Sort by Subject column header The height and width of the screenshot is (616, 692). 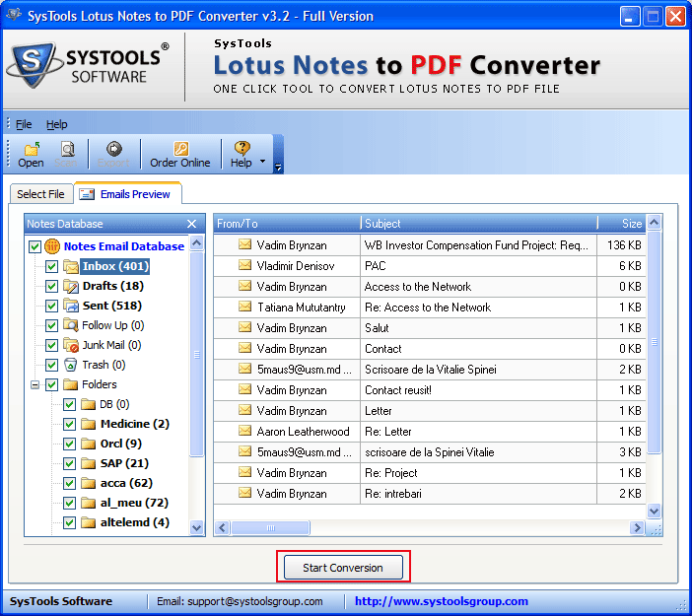pos(479,224)
